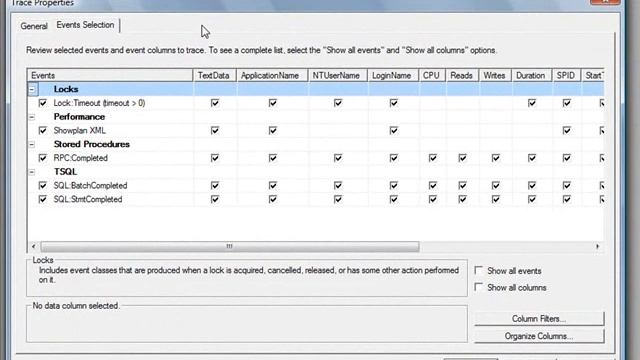Viewport: 640px width, 360px height.
Task: Click the Events column header
Action: tap(110, 76)
